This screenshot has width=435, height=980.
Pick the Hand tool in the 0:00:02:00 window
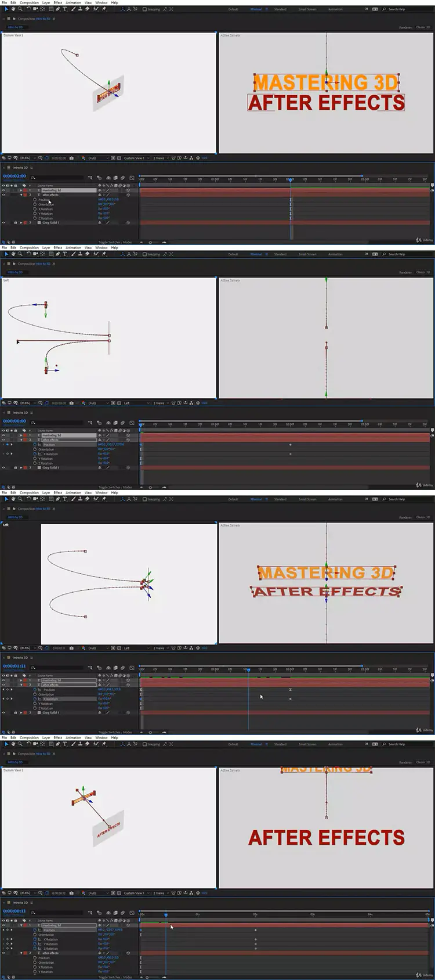pos(13,9)
